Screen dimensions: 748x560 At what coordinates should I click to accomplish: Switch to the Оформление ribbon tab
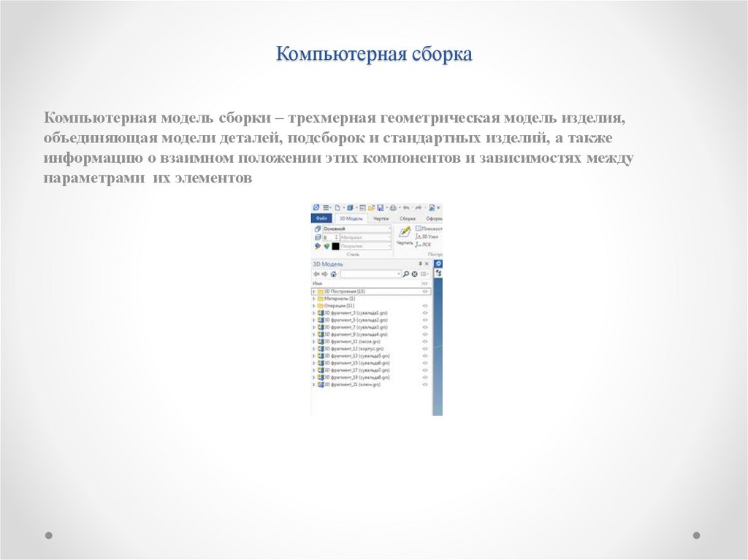435,218
